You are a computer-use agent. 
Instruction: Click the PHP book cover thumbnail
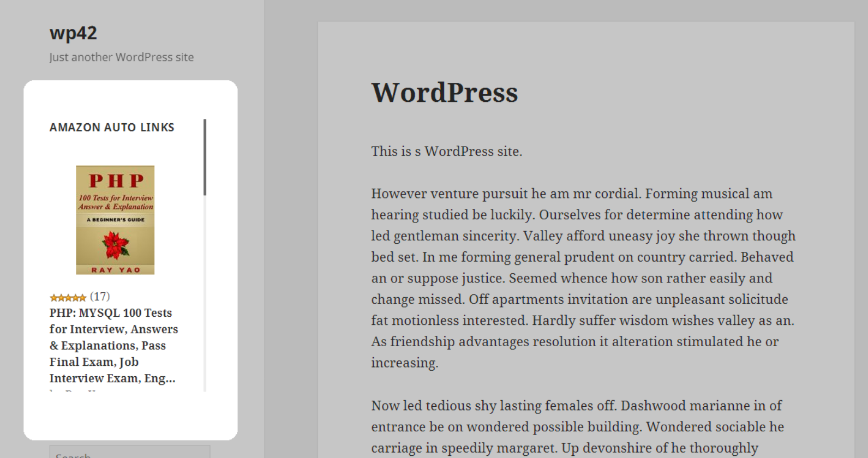[115, 220]
